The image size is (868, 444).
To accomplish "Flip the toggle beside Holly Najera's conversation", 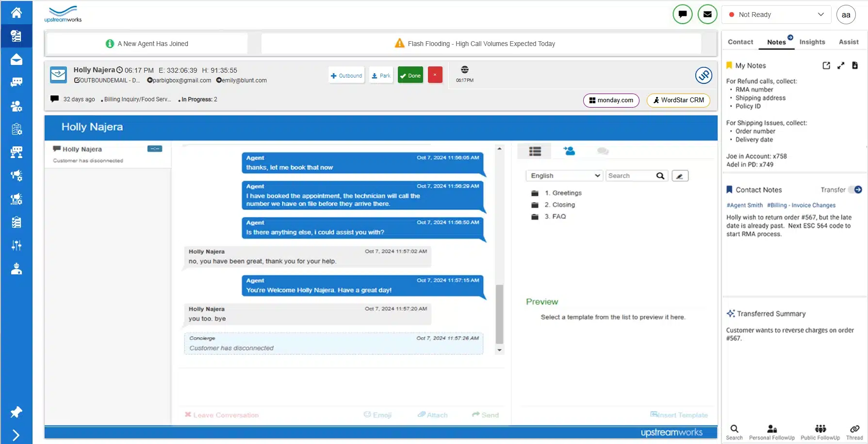I will coord(155,149).
